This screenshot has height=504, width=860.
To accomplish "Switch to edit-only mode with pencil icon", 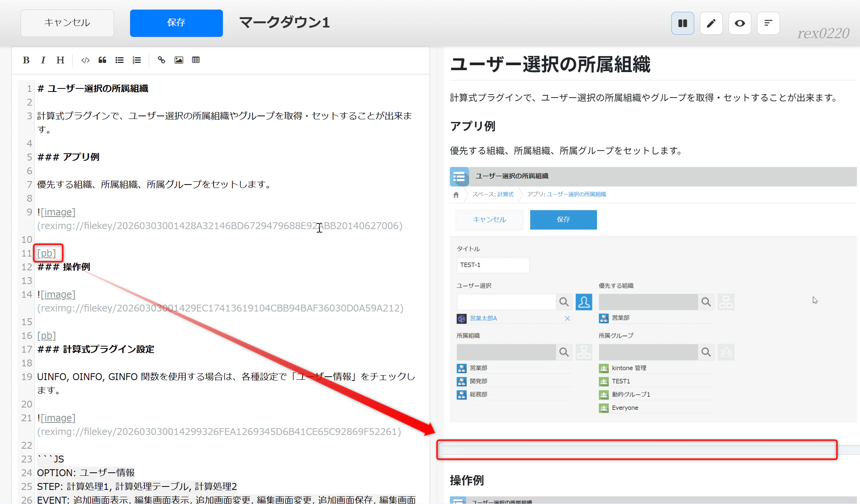I will pyautogui.click(x=711, y=23).
